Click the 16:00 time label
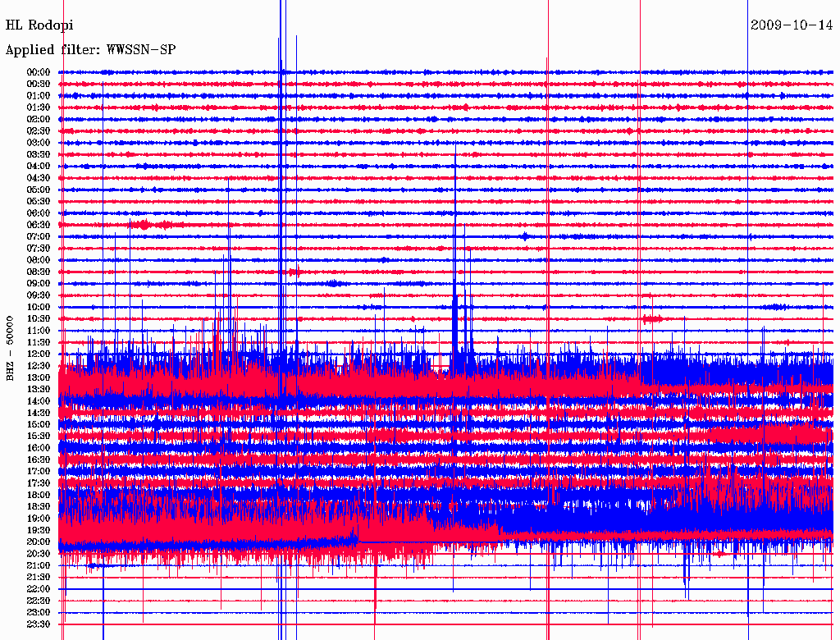The width and height of the screenshot is (840, 640). click(x=39, y=448)
